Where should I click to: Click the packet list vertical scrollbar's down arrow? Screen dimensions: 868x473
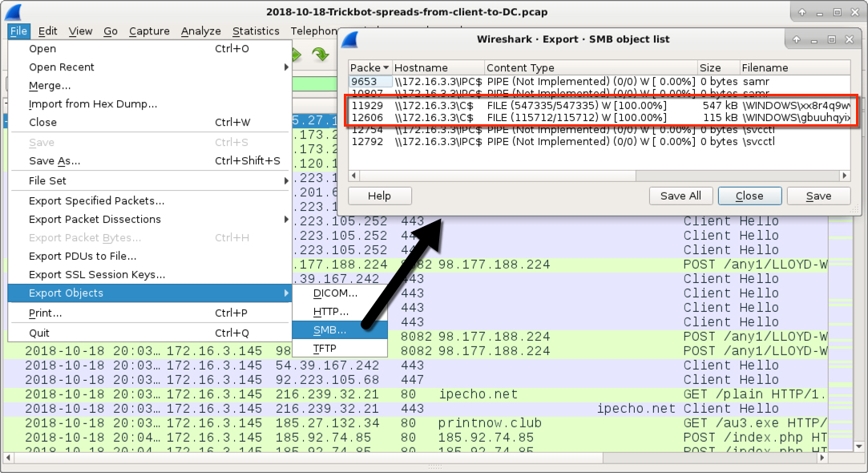(858, 446)
